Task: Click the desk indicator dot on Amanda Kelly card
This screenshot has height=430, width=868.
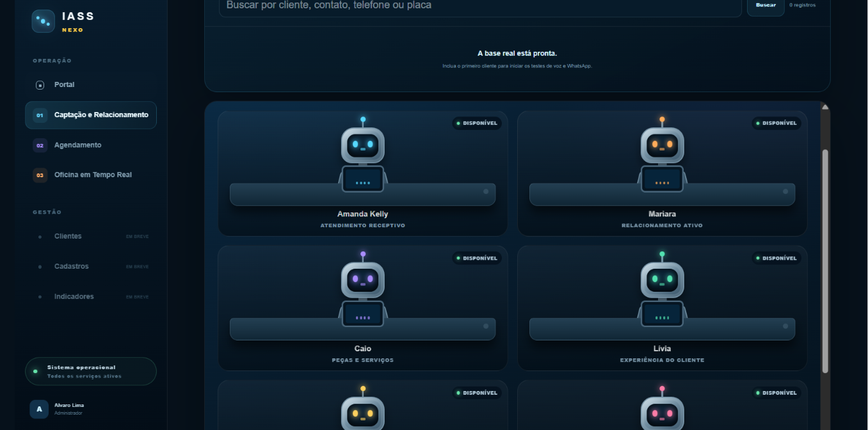Action: pos(486,191)
